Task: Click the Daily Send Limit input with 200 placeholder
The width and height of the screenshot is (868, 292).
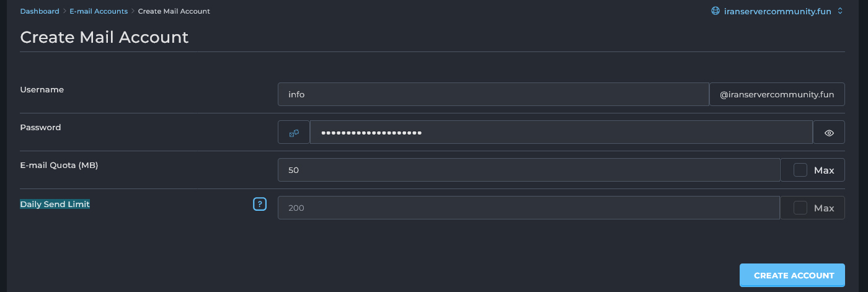Action: tap(529, 208)
